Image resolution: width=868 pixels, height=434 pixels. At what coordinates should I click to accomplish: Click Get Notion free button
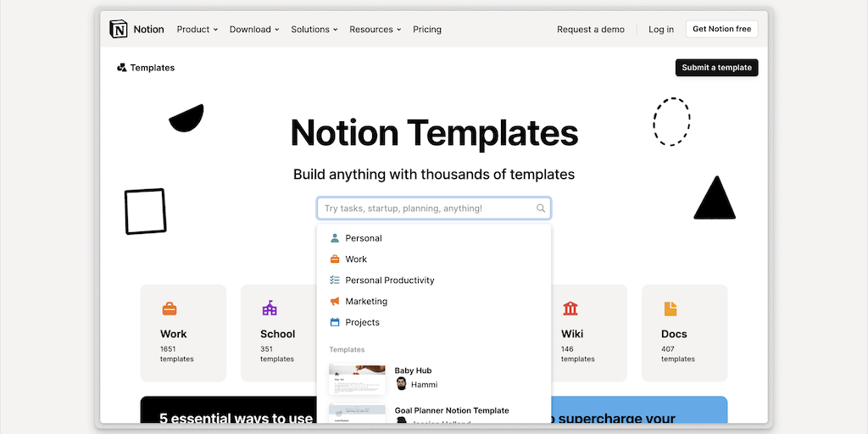[x=722, y=29]
